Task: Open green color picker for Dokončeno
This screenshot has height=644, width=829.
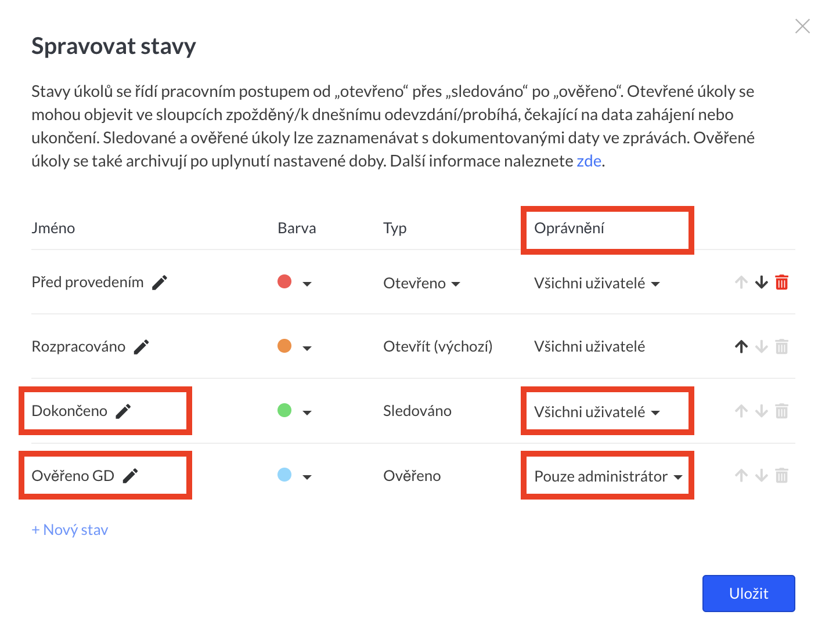Action: pos(294,411)
